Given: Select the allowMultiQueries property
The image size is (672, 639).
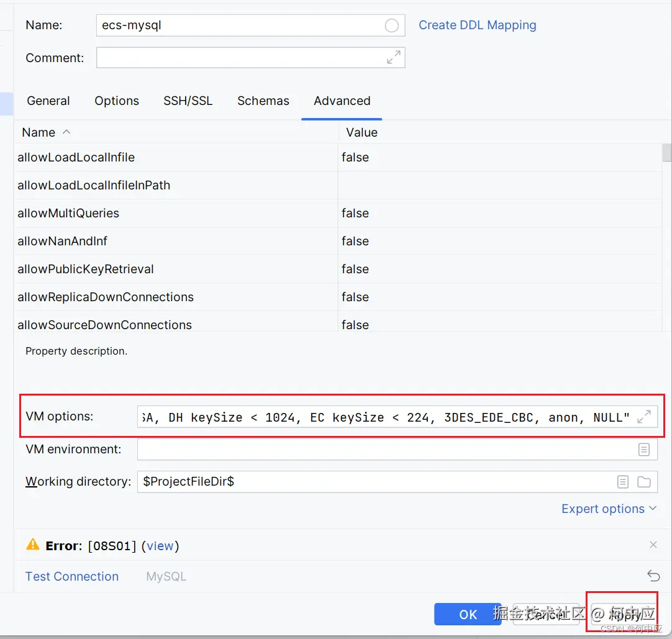Looking at the screenshot, I should tap(68, 213).
